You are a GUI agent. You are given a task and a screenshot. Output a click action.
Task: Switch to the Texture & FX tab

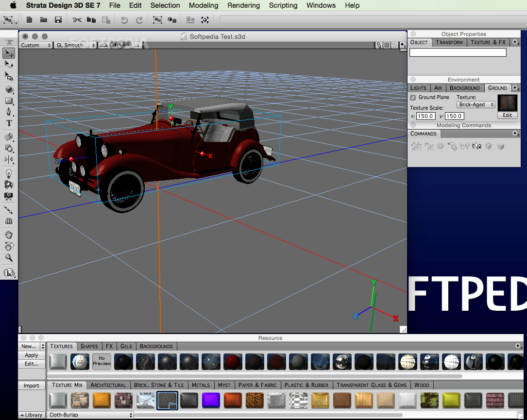[x=488, y=42]
